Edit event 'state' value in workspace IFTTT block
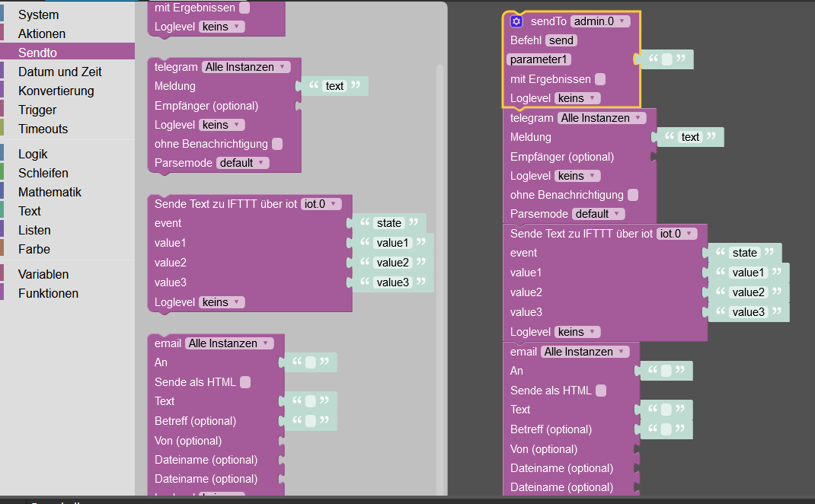 745,253
